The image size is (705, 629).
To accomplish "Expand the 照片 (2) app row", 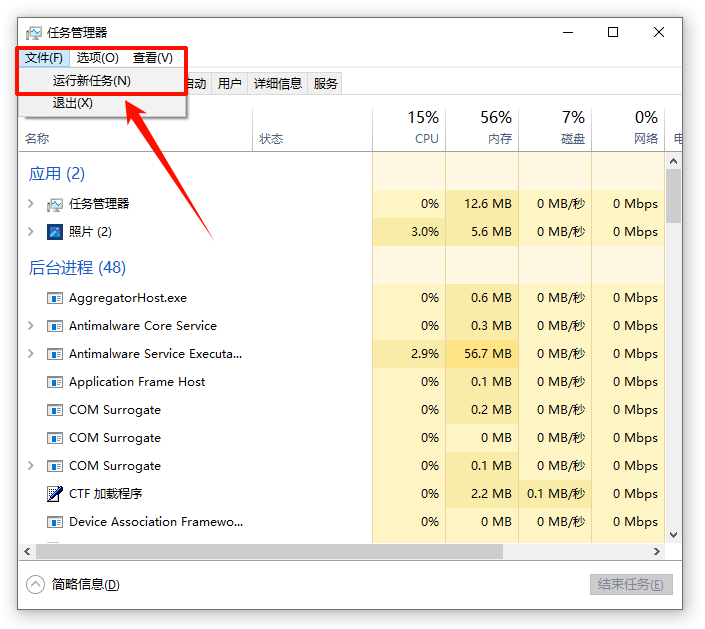I will click(31, 232).
